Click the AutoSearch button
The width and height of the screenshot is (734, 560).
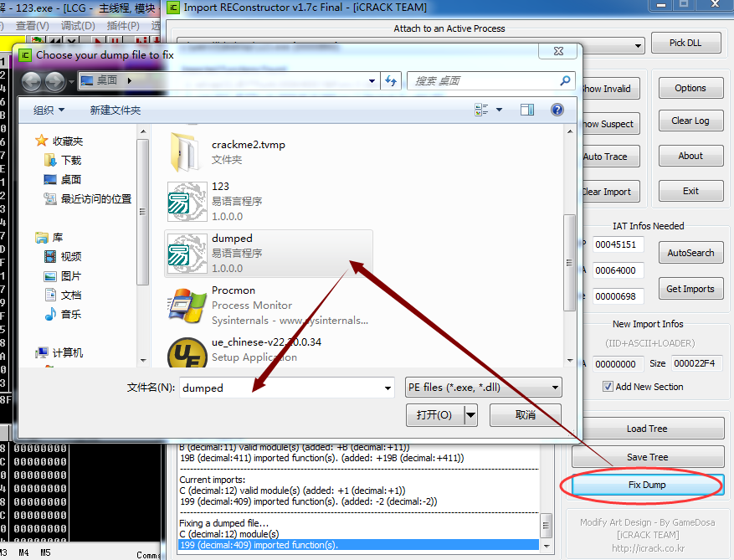coord(690,253)
